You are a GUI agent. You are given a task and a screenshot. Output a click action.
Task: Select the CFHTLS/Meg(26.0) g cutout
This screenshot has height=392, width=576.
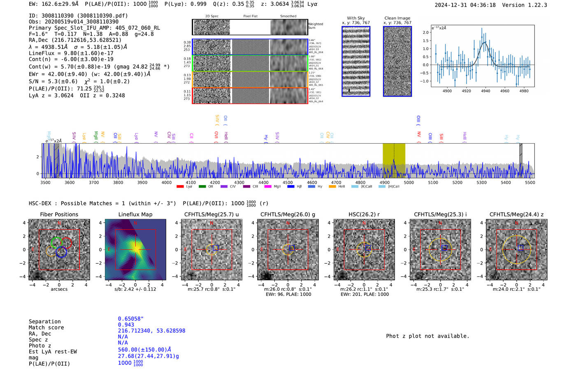[288, 250]
